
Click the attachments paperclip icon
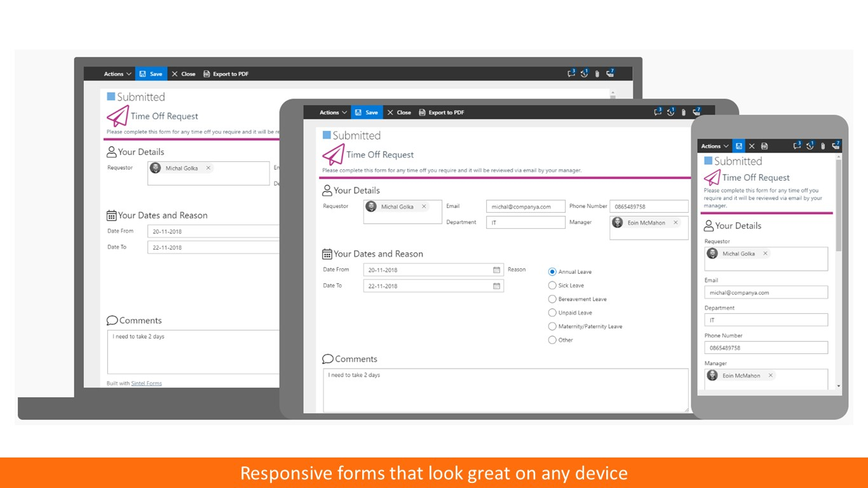pyautogui.click(x=683, y=112)
